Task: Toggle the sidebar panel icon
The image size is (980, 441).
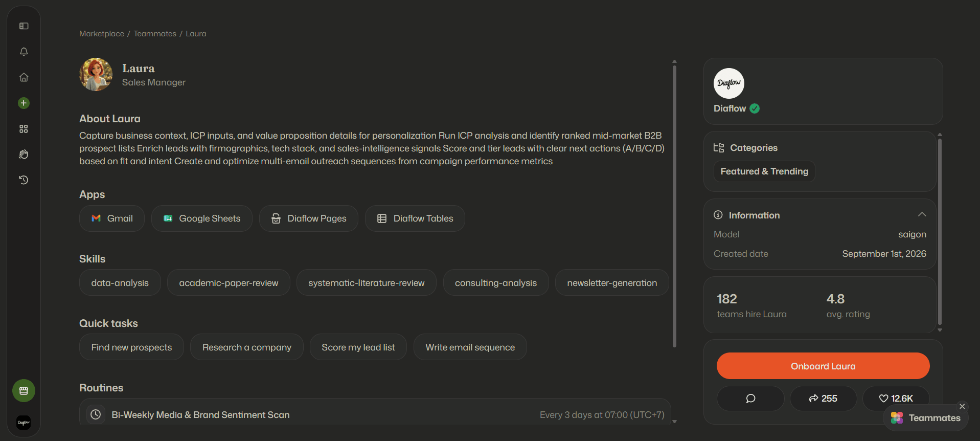Action: [x=24, y=26]
